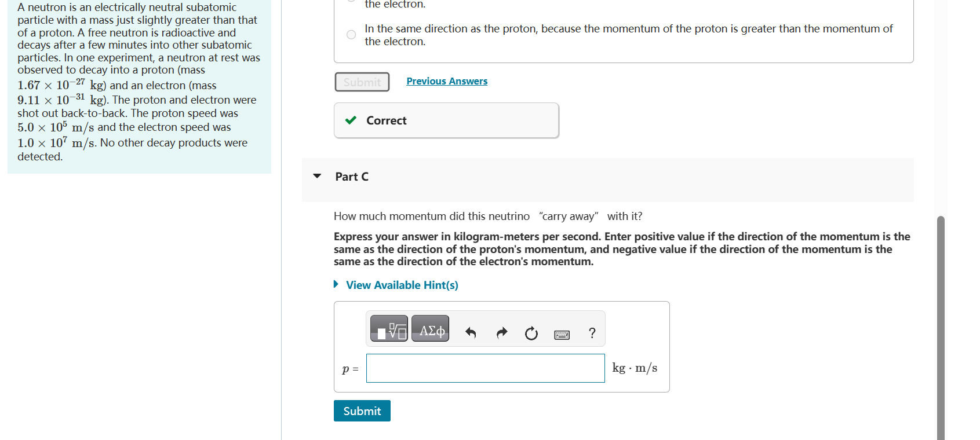Click the radio next to 'the electron' option

(x=351, y=2)
